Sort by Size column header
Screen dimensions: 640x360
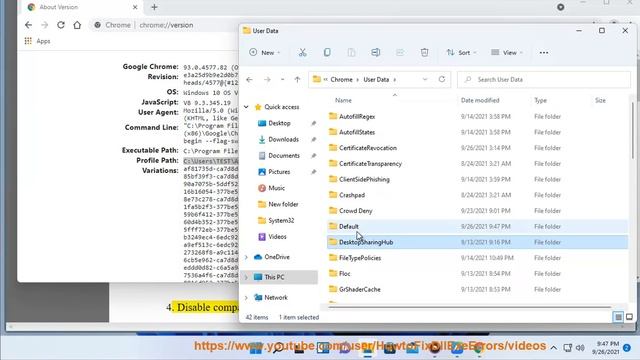(600, 100)
